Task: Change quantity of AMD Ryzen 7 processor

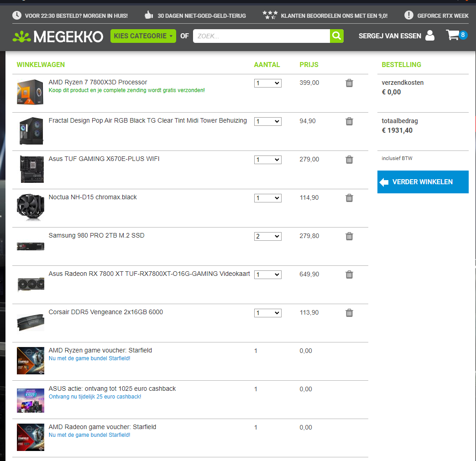Action: coord(267,83)
